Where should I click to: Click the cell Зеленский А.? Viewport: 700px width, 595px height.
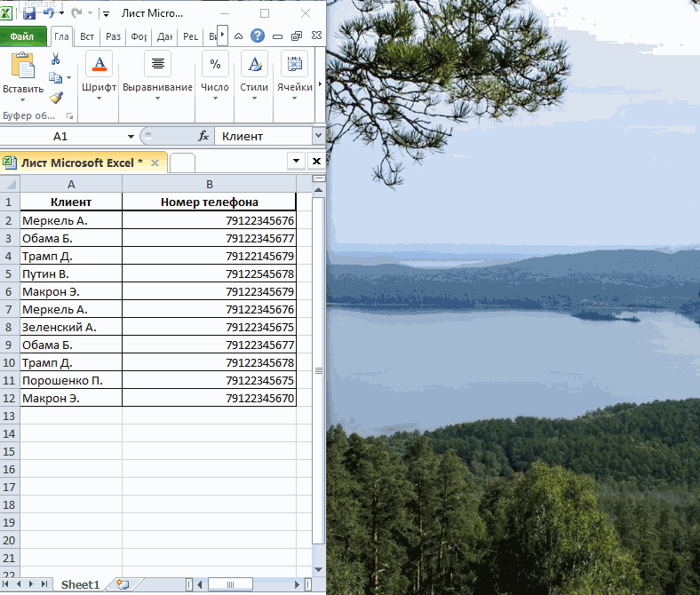(x=71, y=327)
